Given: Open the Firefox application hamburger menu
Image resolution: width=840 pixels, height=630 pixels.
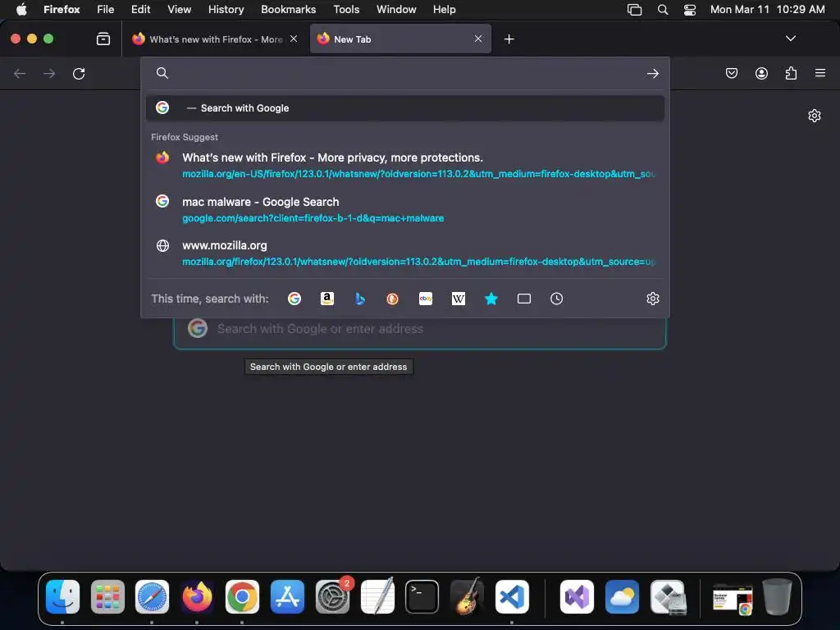Looking at the screenshot, I should click(x=820, y=73).
